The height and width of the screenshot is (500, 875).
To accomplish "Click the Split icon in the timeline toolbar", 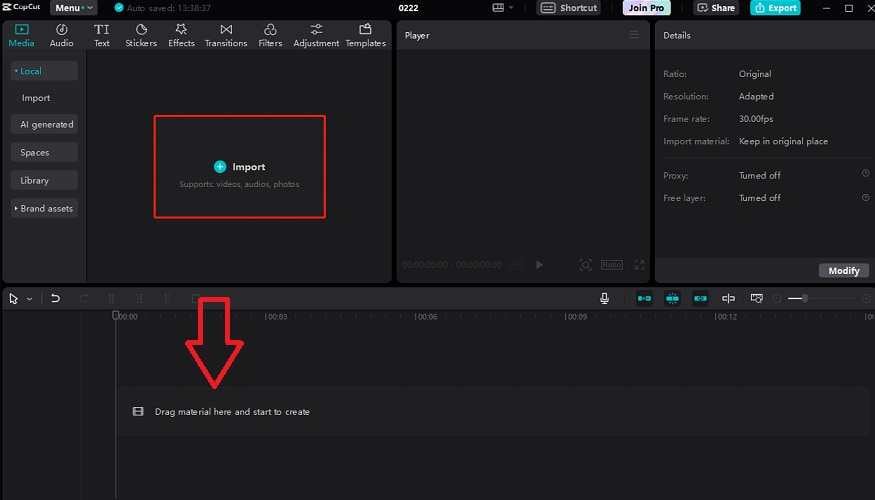I will 112,299.
